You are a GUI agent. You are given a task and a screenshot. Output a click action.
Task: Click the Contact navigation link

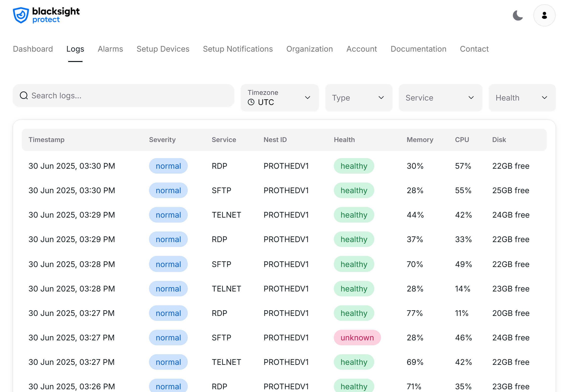[x=474, y=49]
